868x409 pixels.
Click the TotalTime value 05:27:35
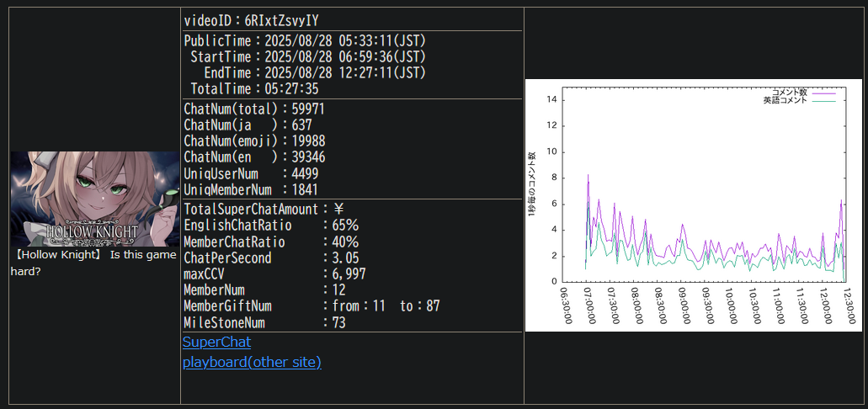coord(291,88)
